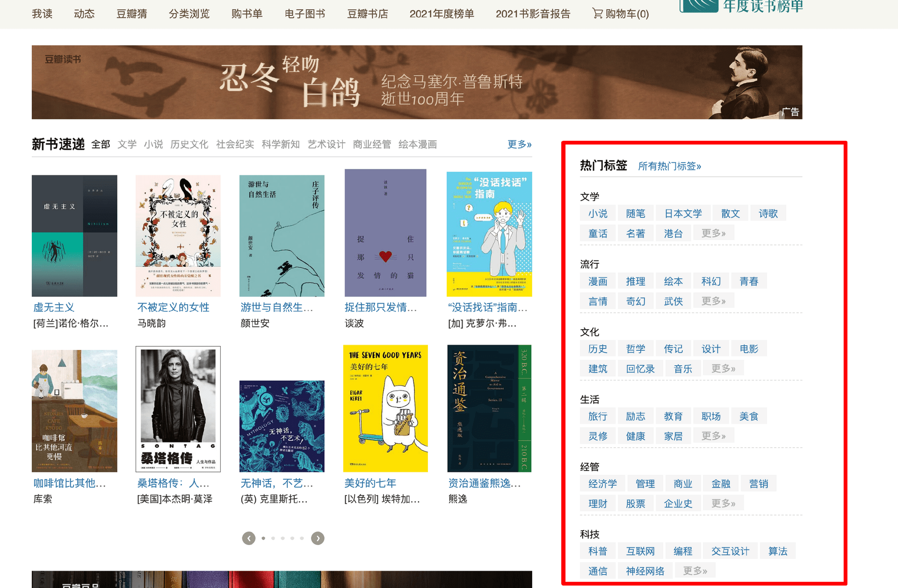
Task: Switch to the 小说 new books tab
Action: pyautogui.click(x=153, y=145)
